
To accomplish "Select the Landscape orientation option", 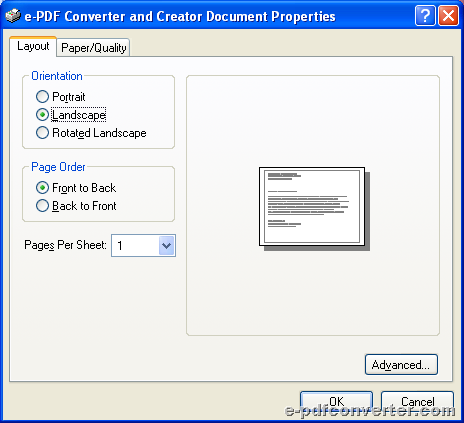I will 42,115.
